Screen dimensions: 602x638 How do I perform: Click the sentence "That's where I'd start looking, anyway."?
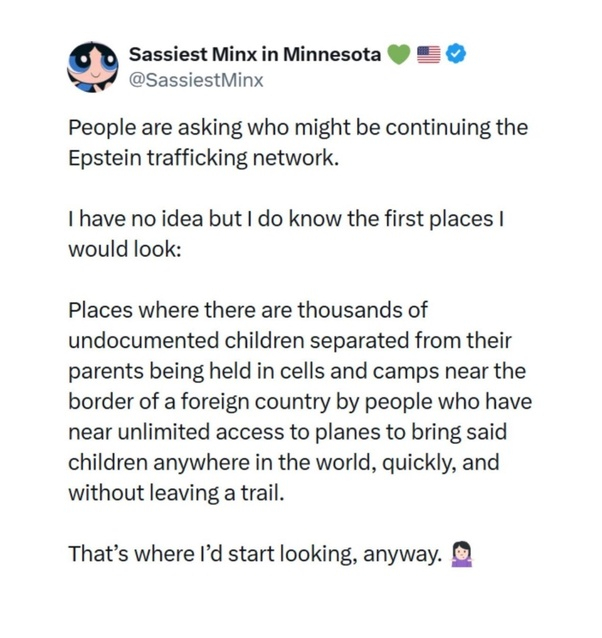[253, 552]
